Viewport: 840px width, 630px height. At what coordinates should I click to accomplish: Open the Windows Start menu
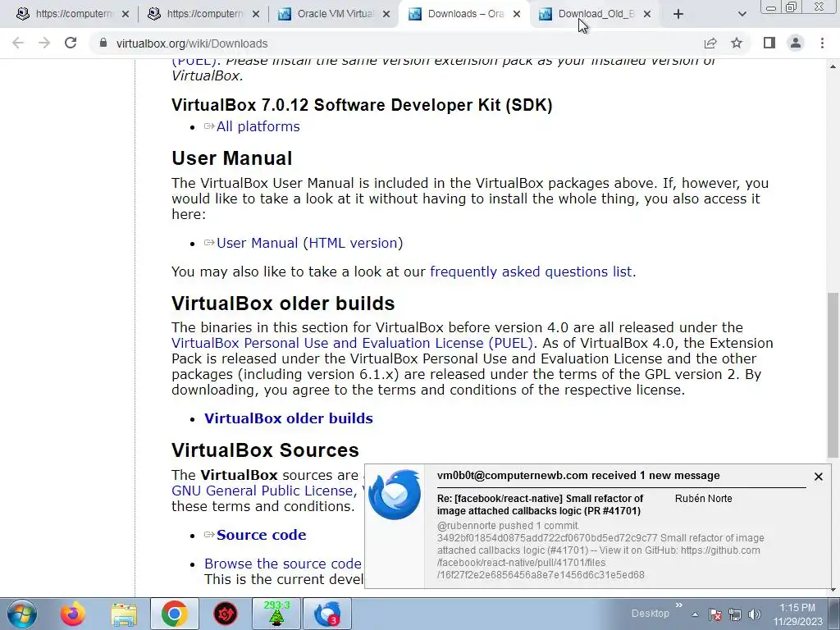[22, 614]
